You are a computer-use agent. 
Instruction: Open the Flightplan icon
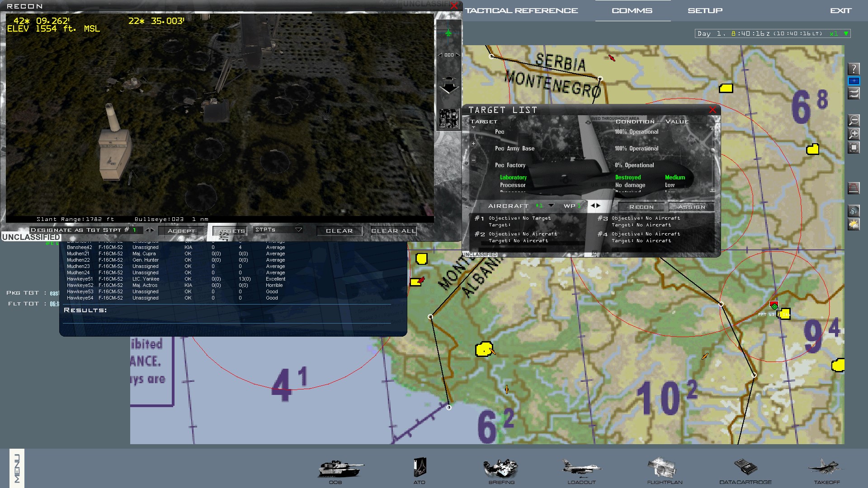click(665, 470)
